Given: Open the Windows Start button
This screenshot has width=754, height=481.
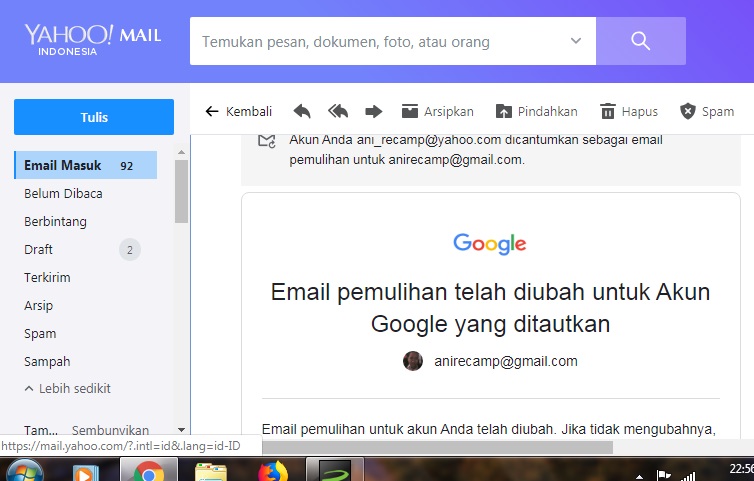Looking at the screenshot, I should [x=25, y=470].
